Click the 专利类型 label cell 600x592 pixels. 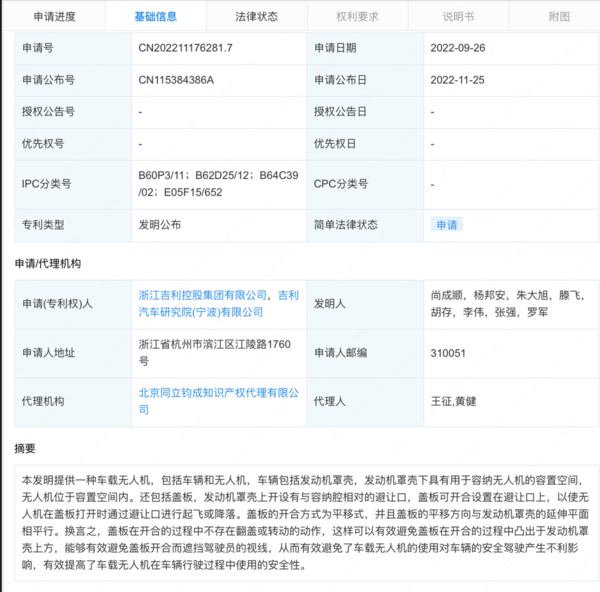[x=73, y=225]
